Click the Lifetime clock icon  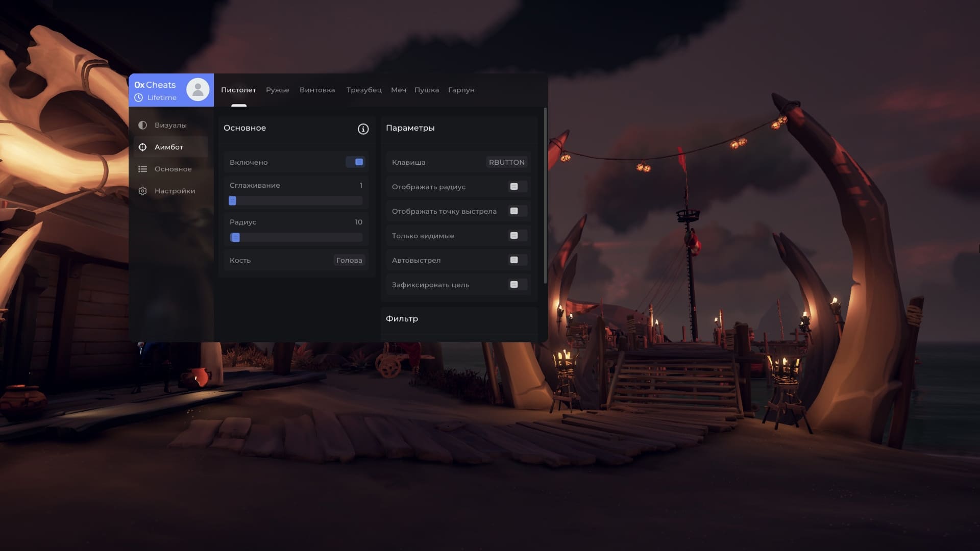[138, 97]
